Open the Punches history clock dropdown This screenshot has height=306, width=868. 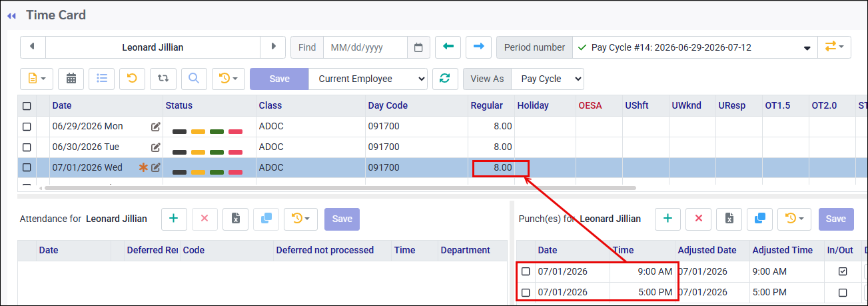795,219
